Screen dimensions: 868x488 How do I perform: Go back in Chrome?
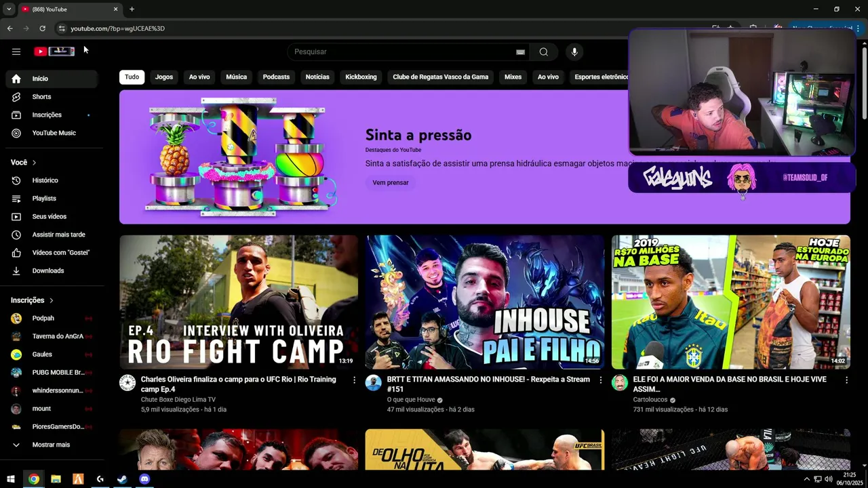click(x=9, y=28)
